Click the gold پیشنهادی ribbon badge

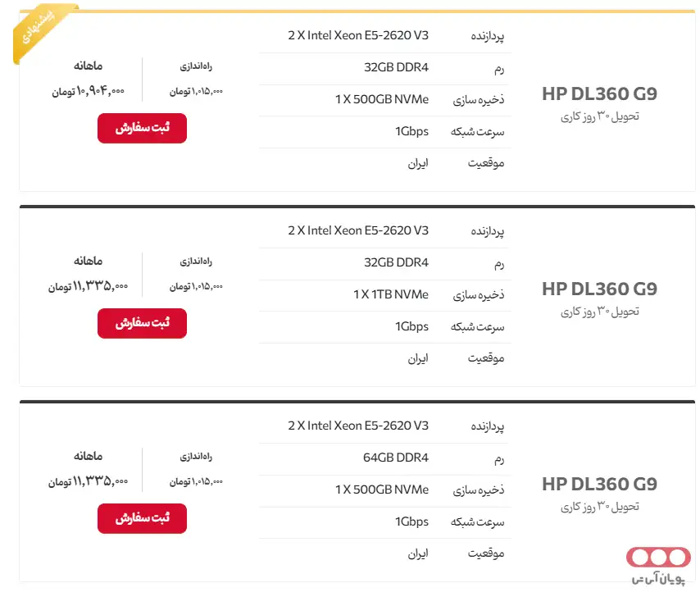click(42, 30)
